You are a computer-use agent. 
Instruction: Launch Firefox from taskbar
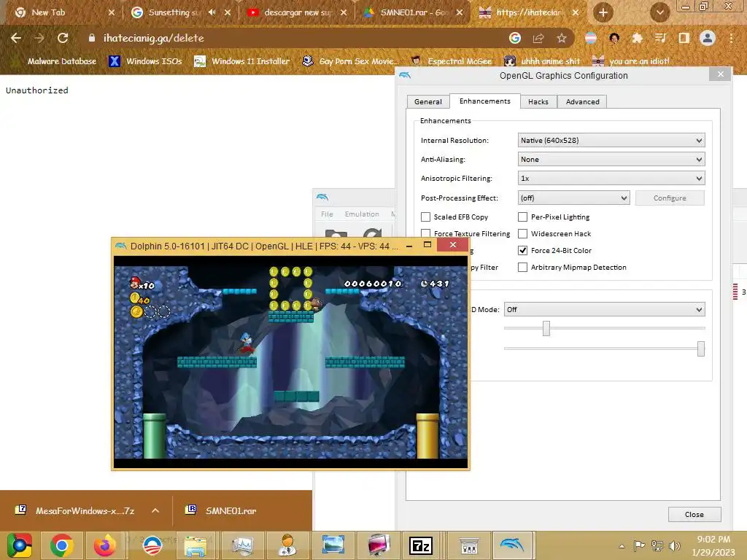[105, 545]
